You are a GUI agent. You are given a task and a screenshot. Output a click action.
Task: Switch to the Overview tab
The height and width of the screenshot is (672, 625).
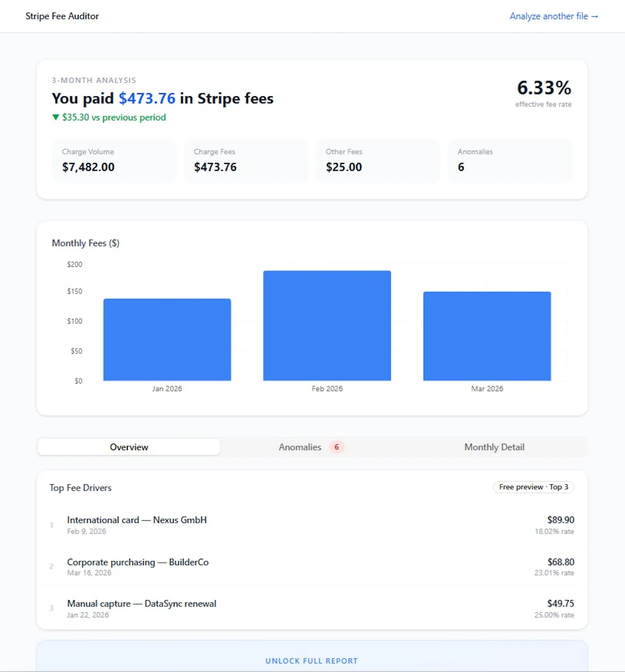(129, 447)
